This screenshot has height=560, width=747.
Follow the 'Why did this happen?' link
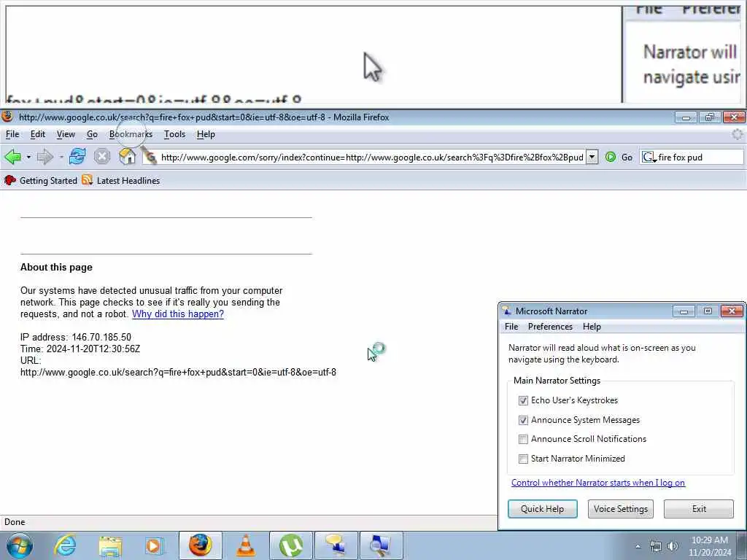[178, 314]
